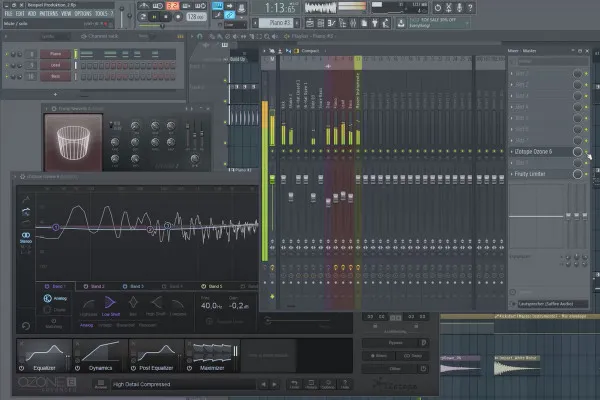
Task: Mute the Piano channel green LED
Action: click(7, 54)
